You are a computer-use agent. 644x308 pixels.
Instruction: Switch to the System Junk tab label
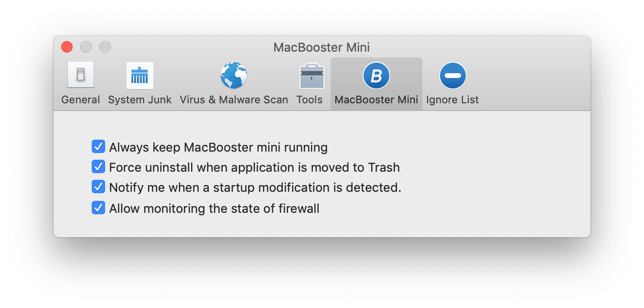[x=140, y=100]
